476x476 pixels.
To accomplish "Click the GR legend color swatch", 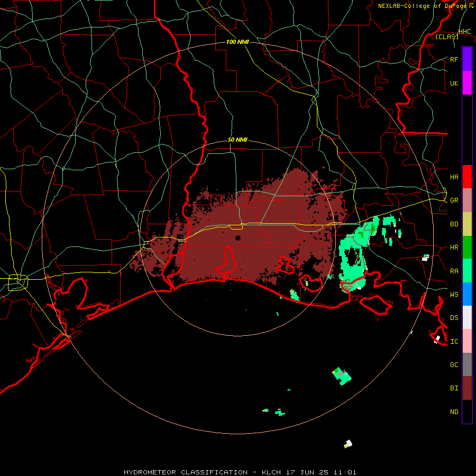I will pyautogui.click(x=467, y=200).
